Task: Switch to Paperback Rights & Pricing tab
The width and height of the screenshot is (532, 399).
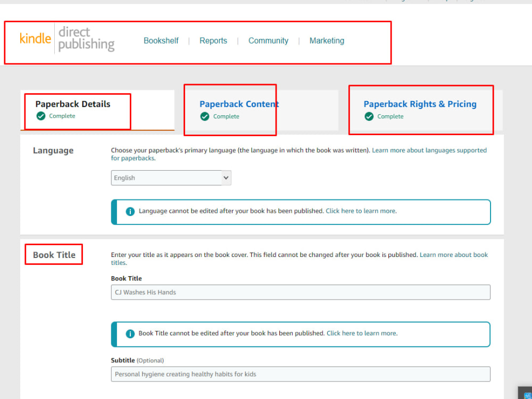Action: click(426, 110)
